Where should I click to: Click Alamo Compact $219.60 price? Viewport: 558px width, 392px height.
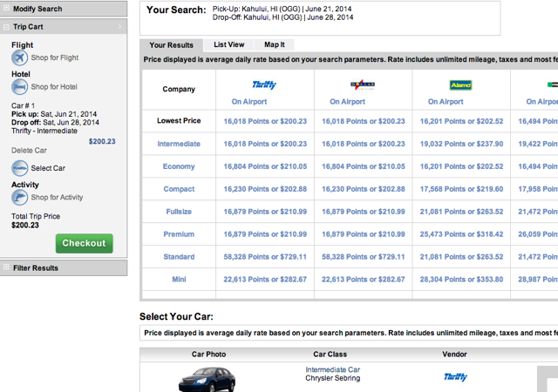click(x=461, y=189)
